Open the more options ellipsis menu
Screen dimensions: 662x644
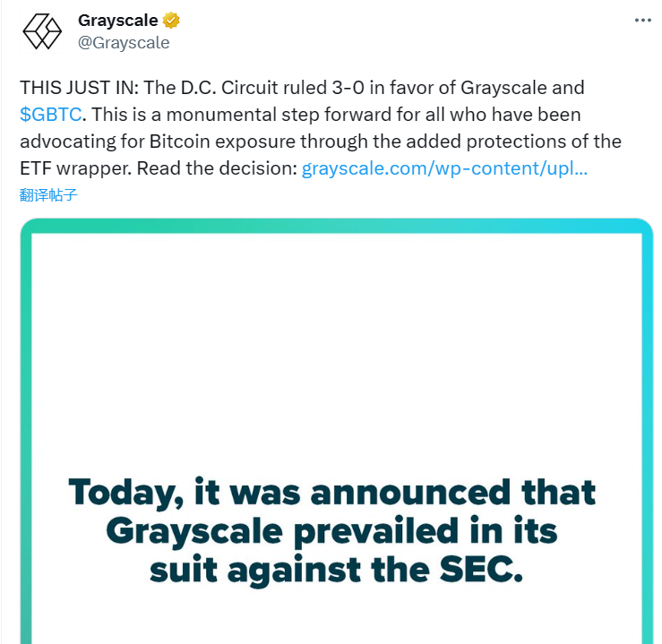pos(642,21)
